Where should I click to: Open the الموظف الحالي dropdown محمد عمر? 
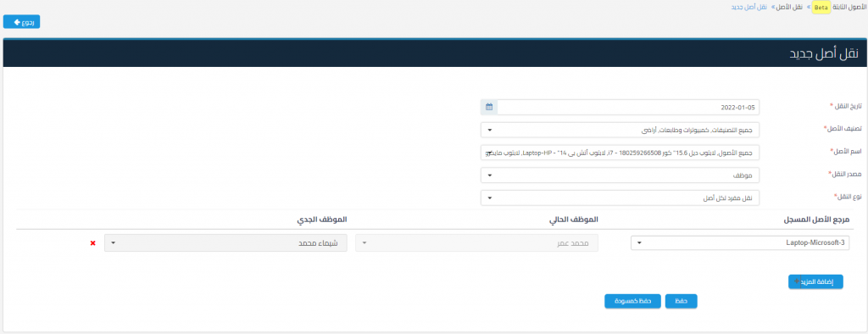476,242
